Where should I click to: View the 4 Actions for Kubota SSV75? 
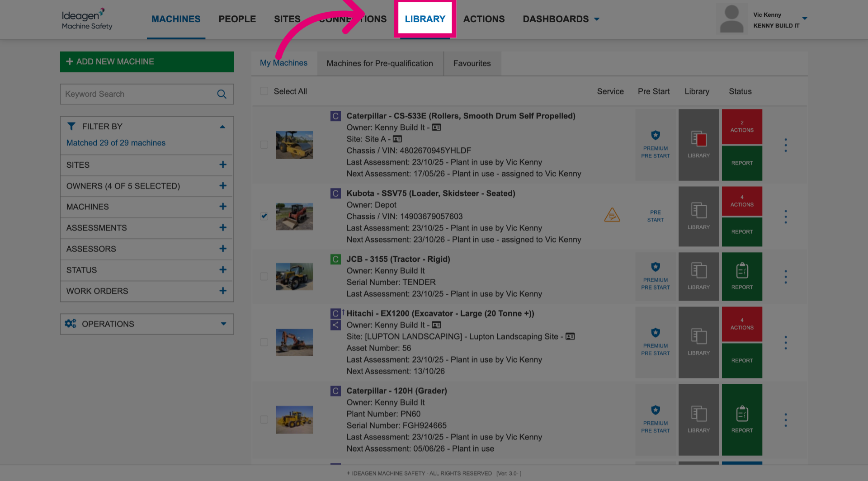[x=742, y=201]
